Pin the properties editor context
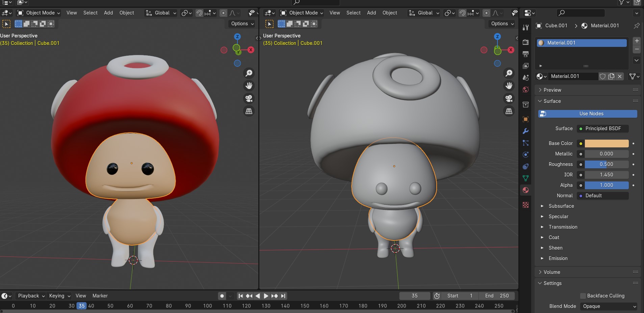This screenshot has width=644, height=313. coord(637,26)
